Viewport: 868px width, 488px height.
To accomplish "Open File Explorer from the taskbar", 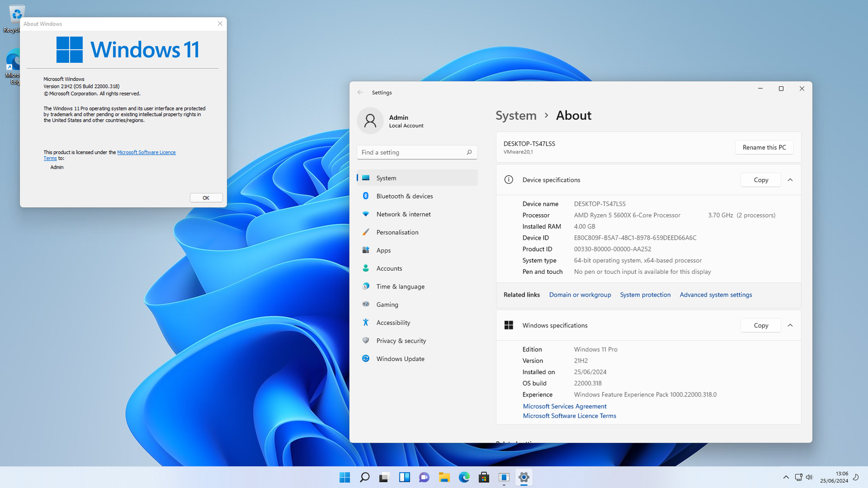I will (444, 477).
